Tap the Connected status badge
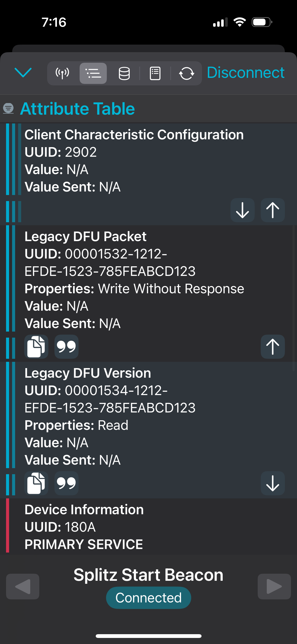This screenshot has height=644, width=297. [148, 598]
